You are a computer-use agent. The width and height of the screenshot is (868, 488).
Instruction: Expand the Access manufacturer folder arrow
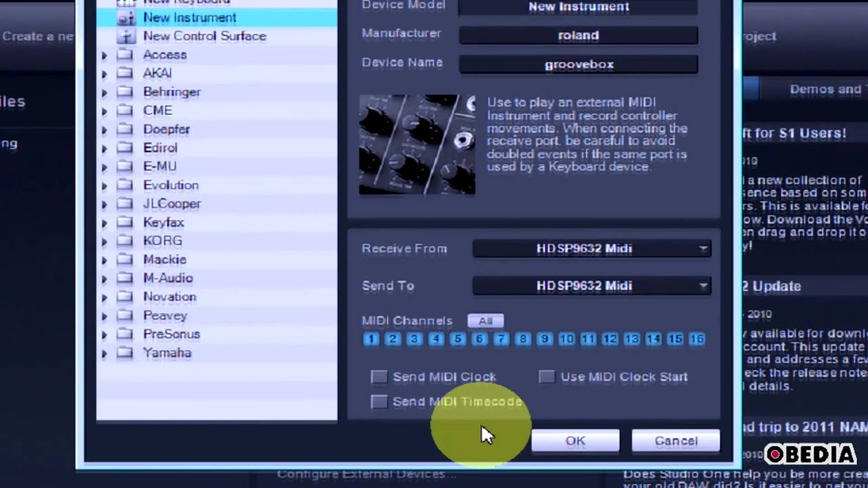click(x=104, y=55)
